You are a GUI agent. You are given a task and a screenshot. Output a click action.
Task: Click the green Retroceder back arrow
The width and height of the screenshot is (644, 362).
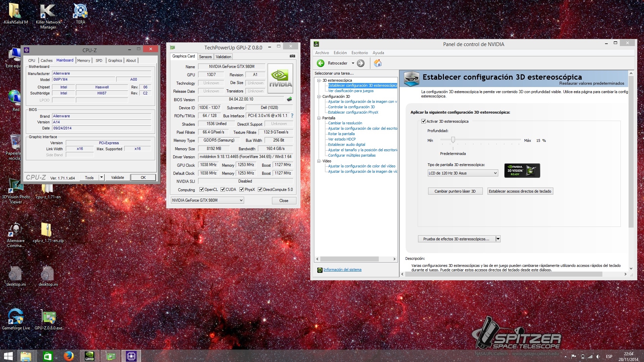tap(321, 63)
